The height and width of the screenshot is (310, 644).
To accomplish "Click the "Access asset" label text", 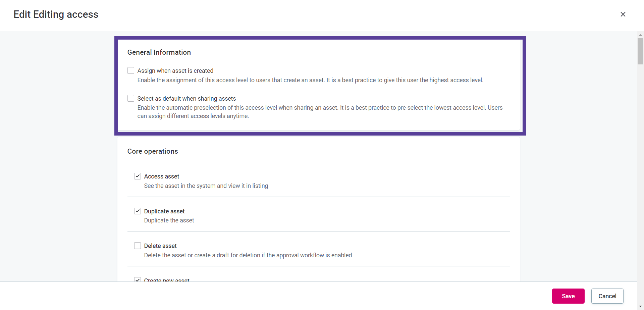I will [162, 176].
